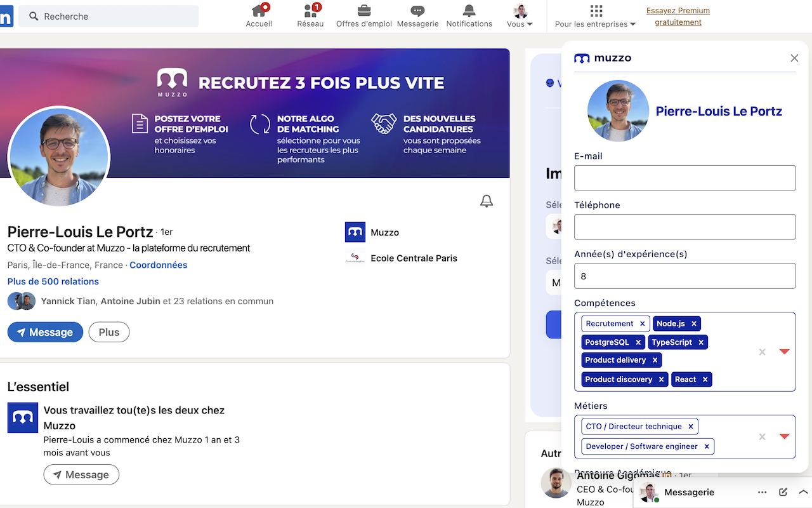Click the Muzzo banner cover image

click(x=255, y=113)
